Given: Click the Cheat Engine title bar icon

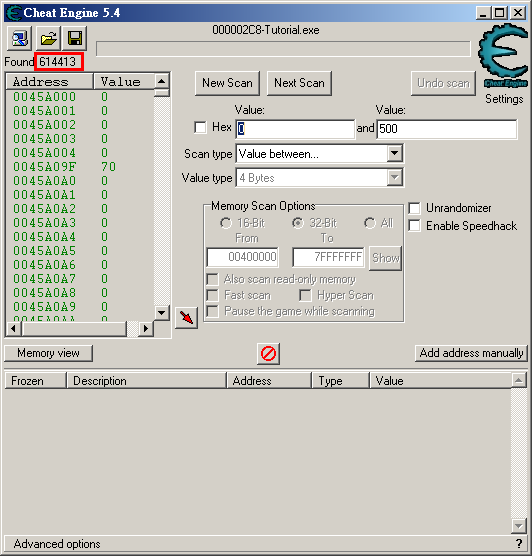Looking at the screenshot, I should [x=13, y=13].
